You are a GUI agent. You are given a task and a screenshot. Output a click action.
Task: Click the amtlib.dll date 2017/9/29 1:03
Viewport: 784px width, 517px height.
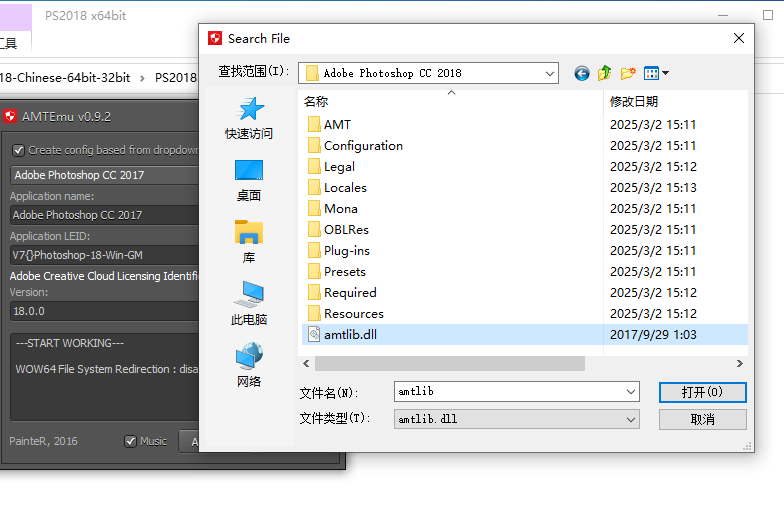click(653, 334)
